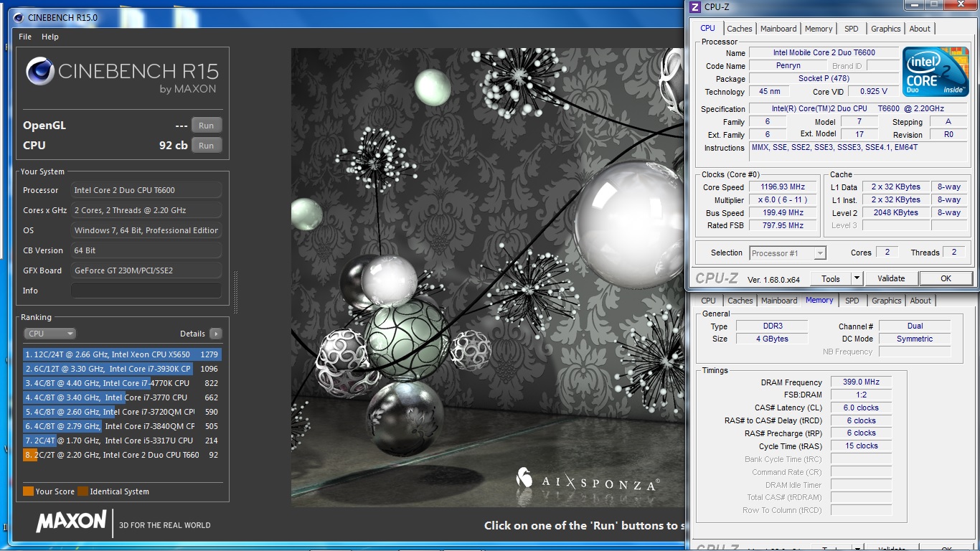Expand ranking Details arrow button
Viewport: 980px width, 551px height.
click(215, 334)
